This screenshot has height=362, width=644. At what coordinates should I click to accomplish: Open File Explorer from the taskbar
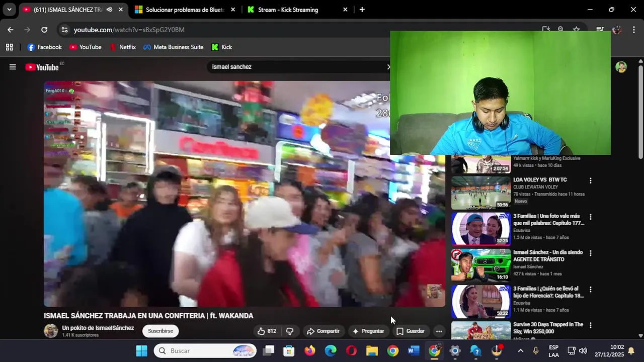point(372,351)
